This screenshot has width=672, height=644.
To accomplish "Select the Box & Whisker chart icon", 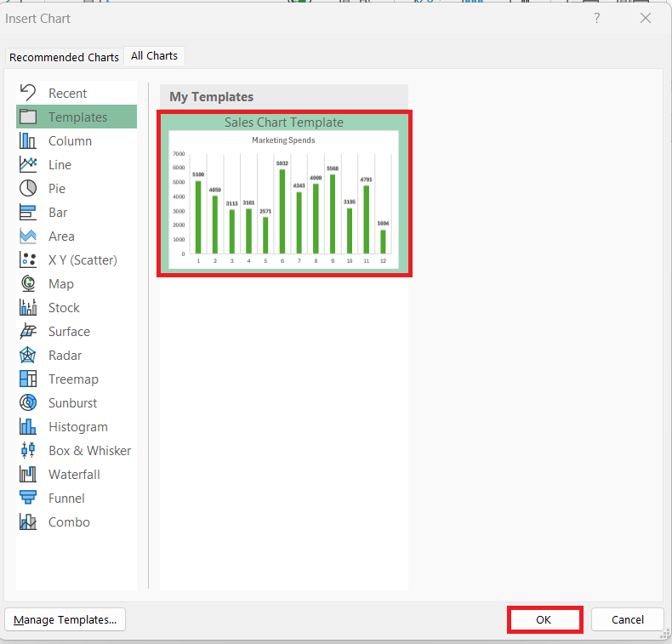I will coord(28,450).
